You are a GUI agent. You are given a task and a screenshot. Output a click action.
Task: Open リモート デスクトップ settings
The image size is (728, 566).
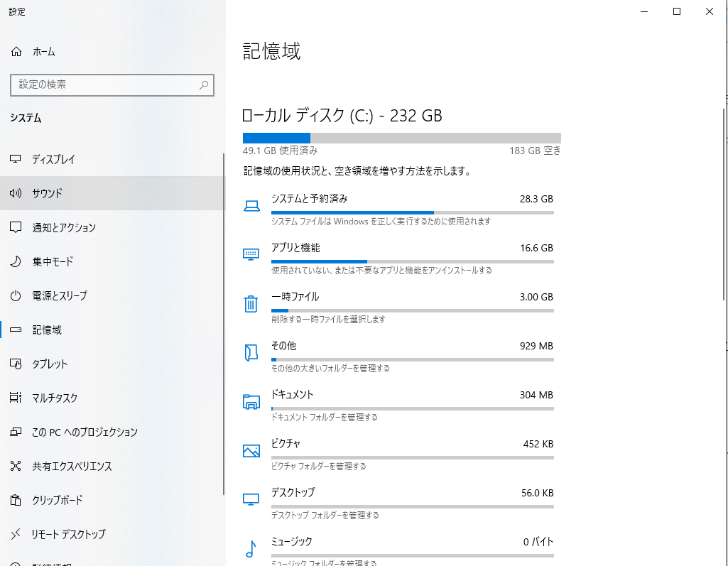(67, 534)
